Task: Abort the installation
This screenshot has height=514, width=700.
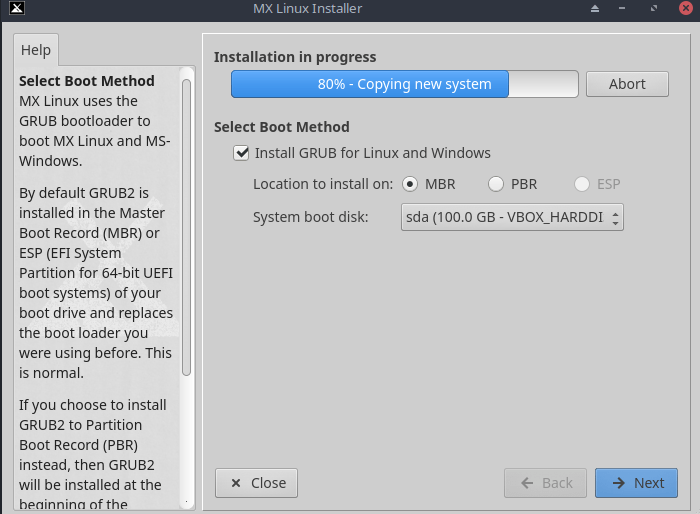Action: click(627, 84)
